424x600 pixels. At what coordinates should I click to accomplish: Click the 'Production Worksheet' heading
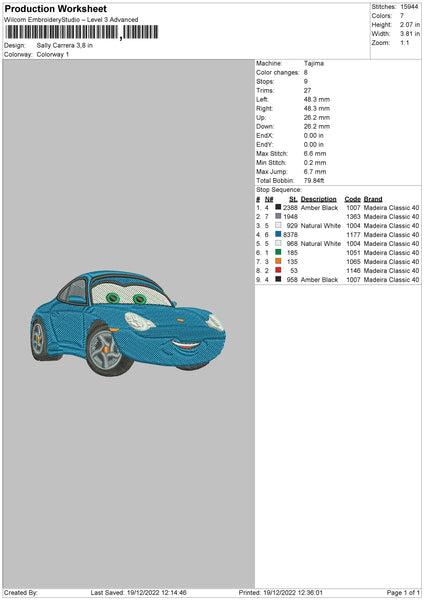tap(56, 8)
